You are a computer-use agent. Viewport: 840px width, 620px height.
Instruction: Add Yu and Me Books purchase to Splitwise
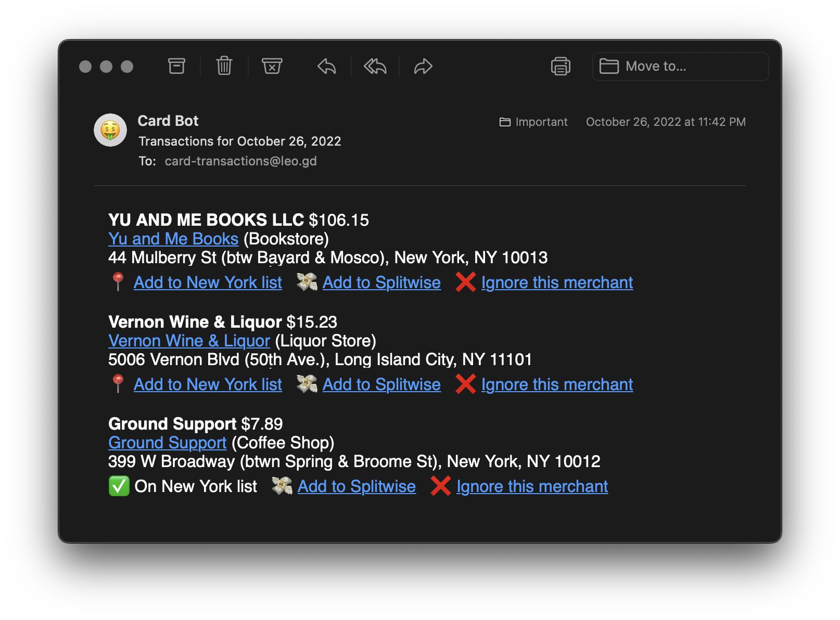[x=381, y=282]
